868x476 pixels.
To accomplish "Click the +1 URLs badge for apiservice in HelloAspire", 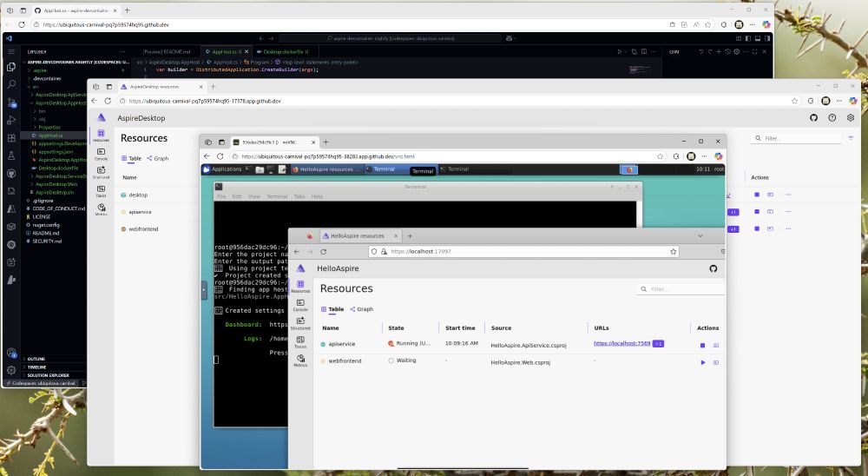I will pyautogui.click(x=658, y=344).
